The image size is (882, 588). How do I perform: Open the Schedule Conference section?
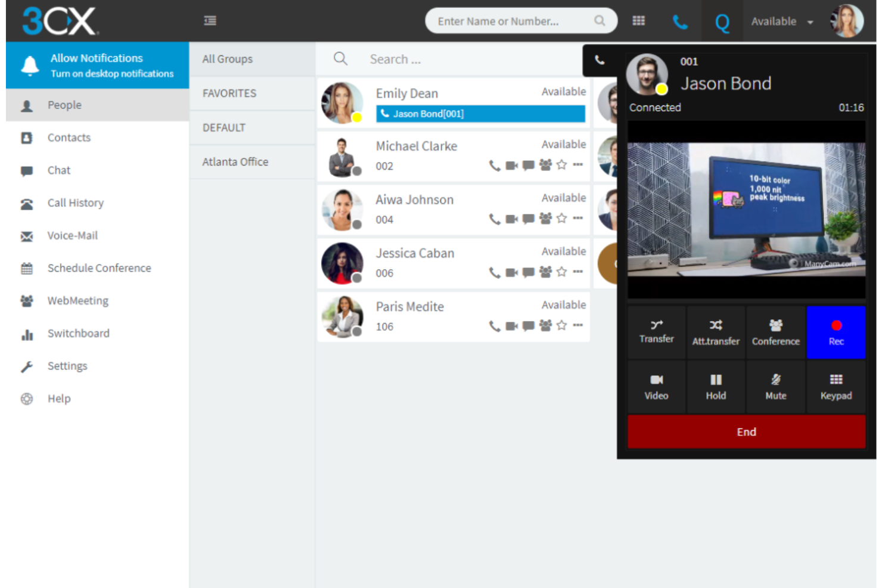99,267
